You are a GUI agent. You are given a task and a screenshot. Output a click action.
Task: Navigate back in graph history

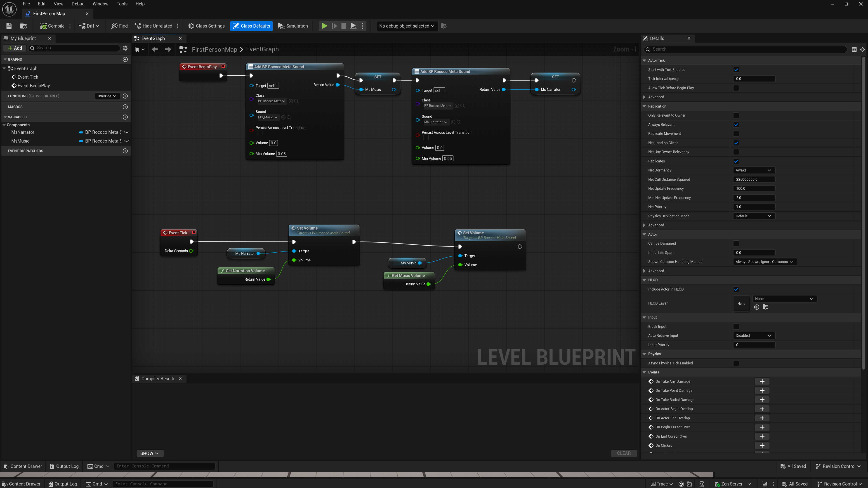point(155,49)
